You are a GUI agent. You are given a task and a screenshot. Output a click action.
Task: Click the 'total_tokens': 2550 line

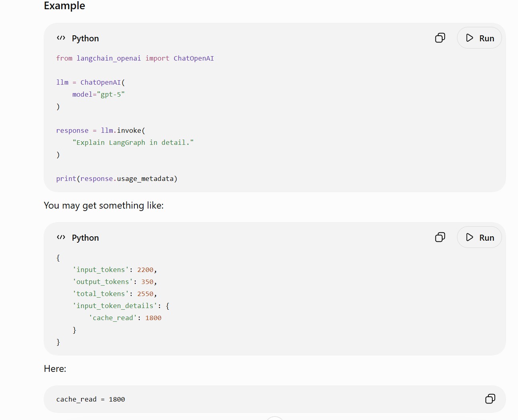(115, 294)
